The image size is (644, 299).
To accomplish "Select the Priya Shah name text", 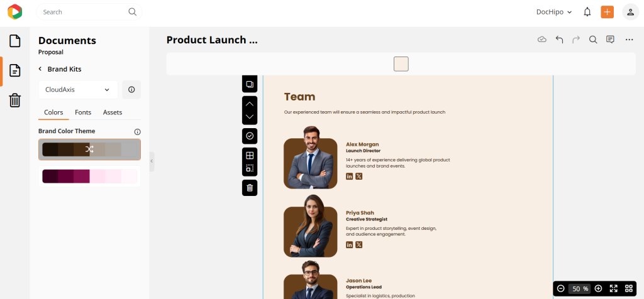I will coord(360,213).
